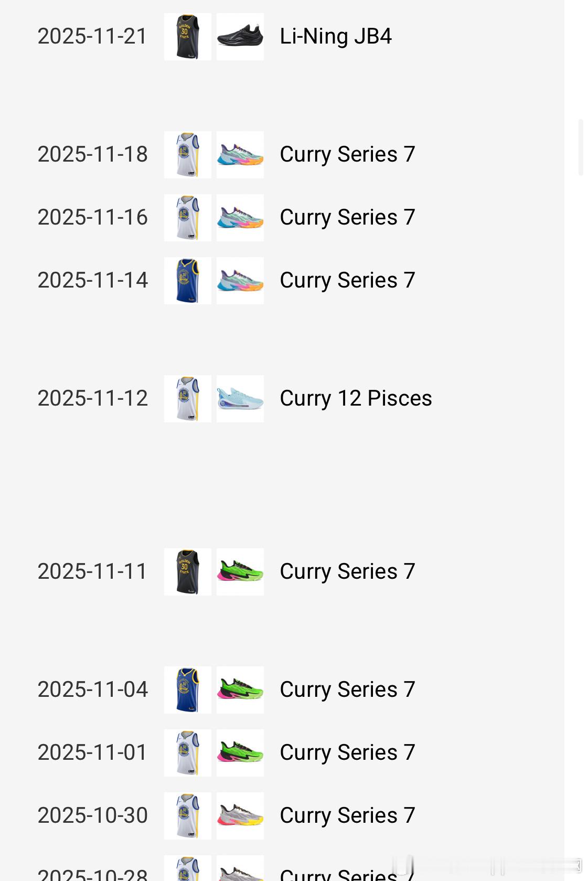Select the green shoe image for 2025-11-11

pyautogui.click(x=240, y=572)
